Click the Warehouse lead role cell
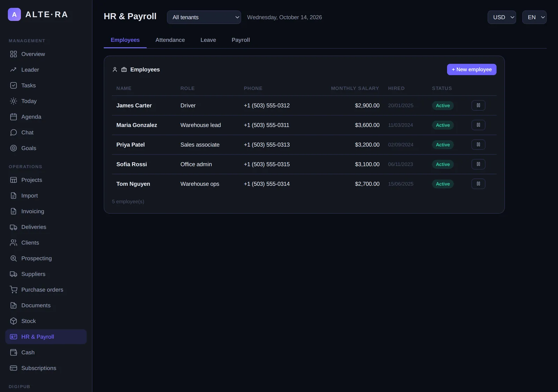 [x=201, y=125]
